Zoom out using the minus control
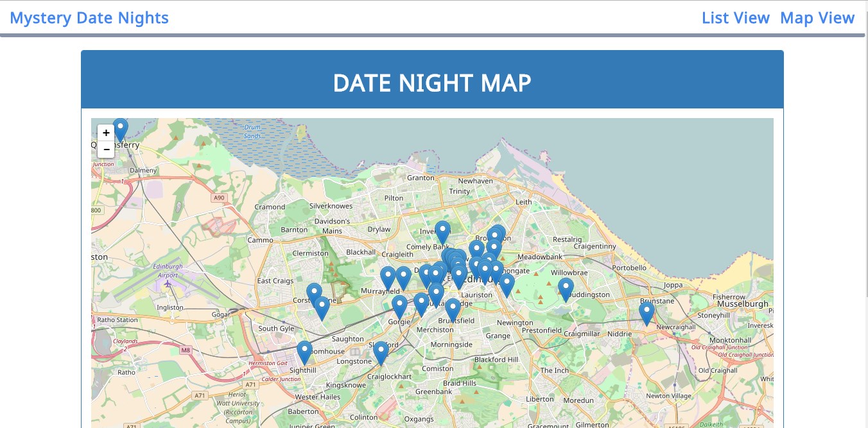868x428 pixels. point(106,149)
